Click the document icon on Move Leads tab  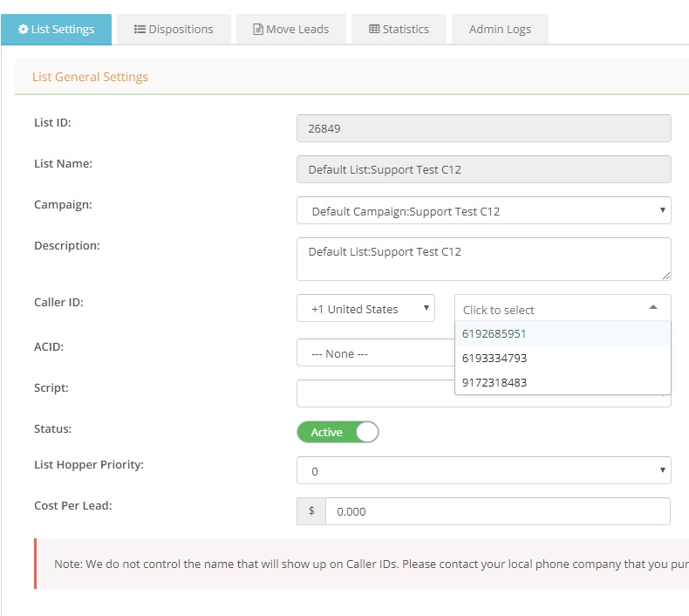tap(258, 29)
